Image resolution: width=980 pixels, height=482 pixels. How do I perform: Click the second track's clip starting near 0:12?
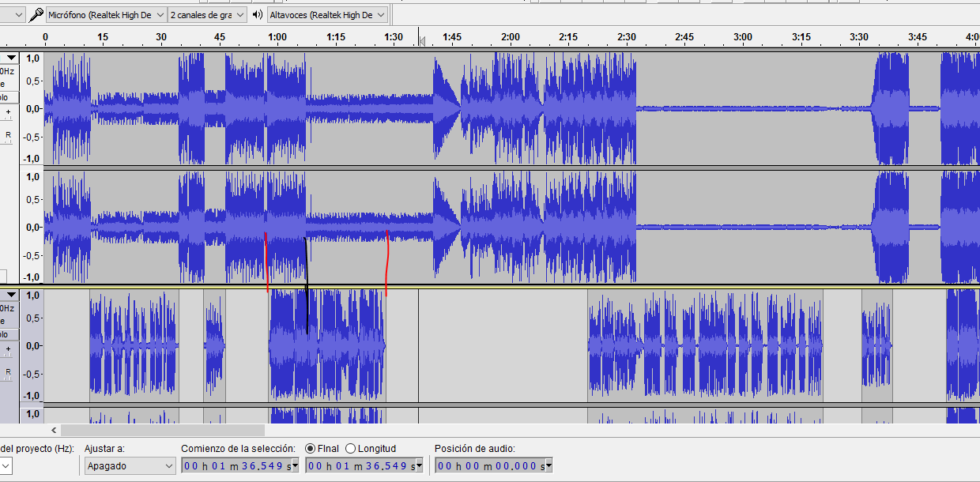coord(134,345)
